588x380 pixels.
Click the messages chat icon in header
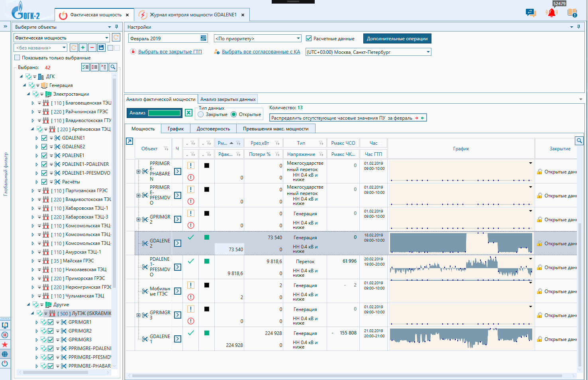click(x=531, y=13)
